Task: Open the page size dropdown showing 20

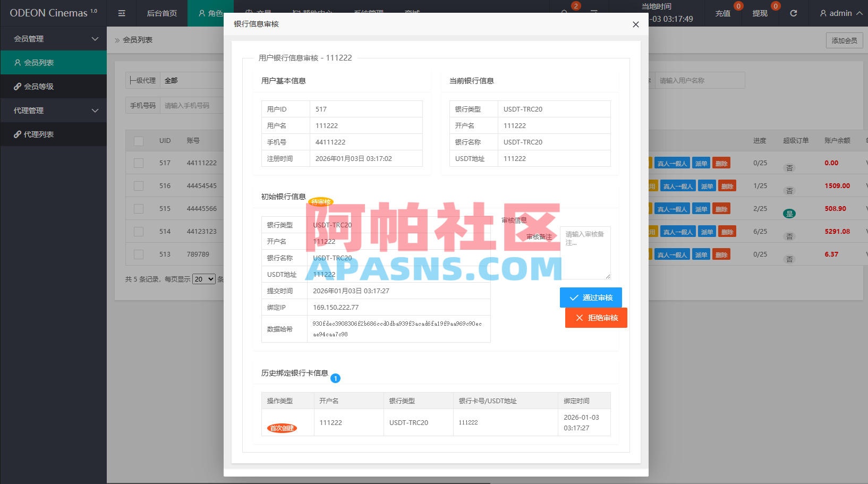Action: [x=204, y=279]
